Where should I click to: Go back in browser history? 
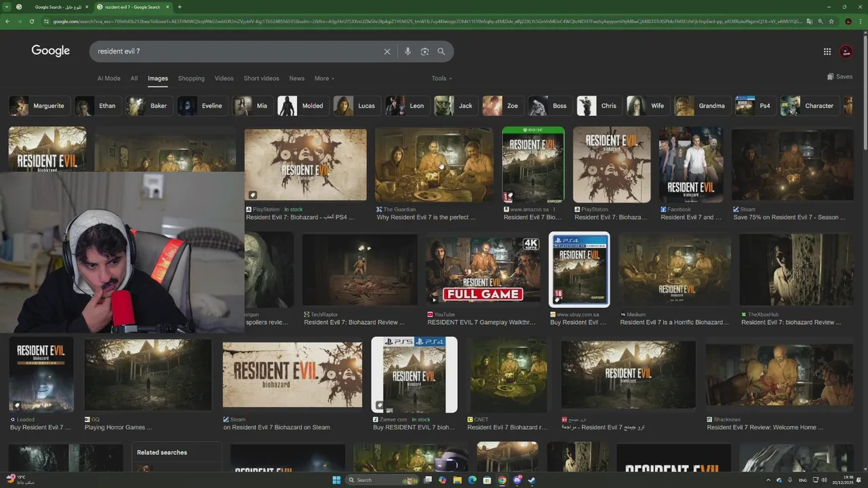point(7,22)
